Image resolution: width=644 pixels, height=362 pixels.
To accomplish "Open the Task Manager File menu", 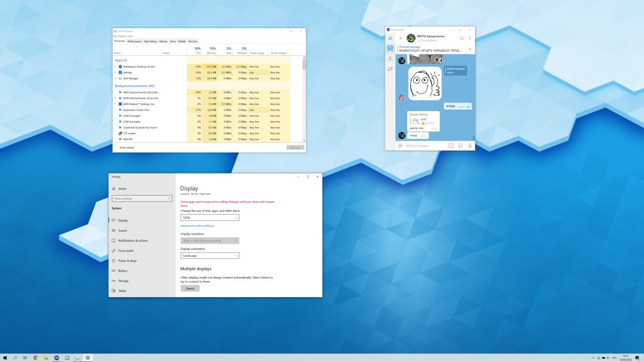I will (x=115, y=36).
